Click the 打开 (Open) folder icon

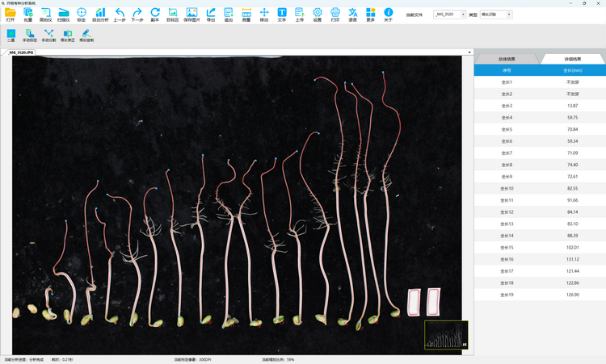click(x=11, y=14)
